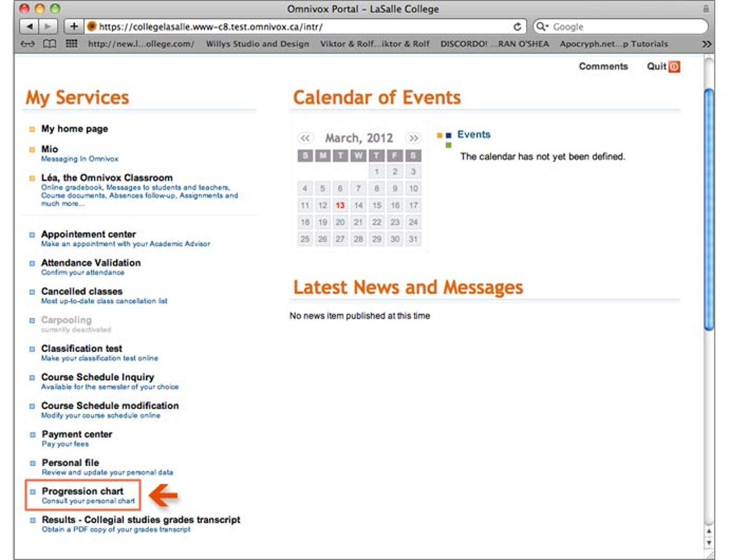Open the DISCORDO! bookmark
Viewport: 729px width, 560px height.
[495, 44]
